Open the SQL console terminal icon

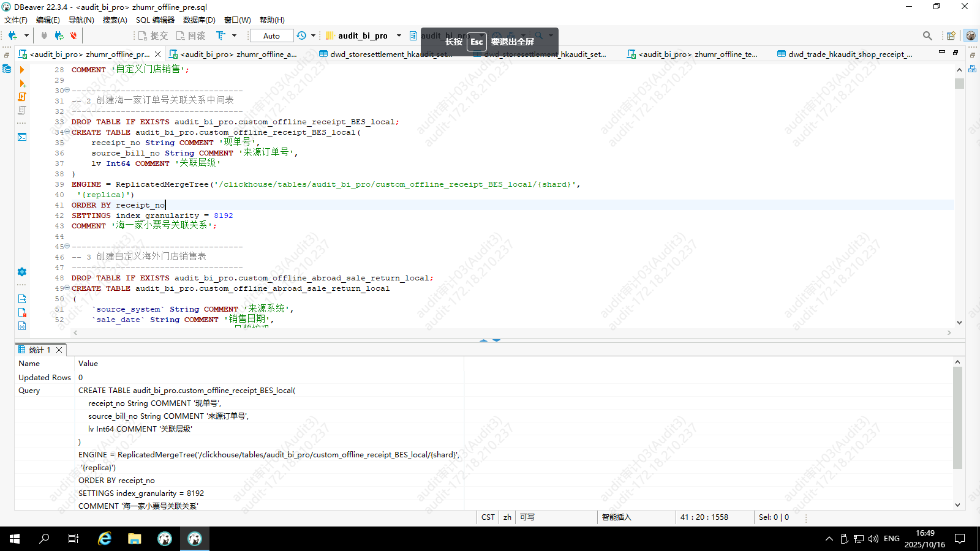click(22, 137)
